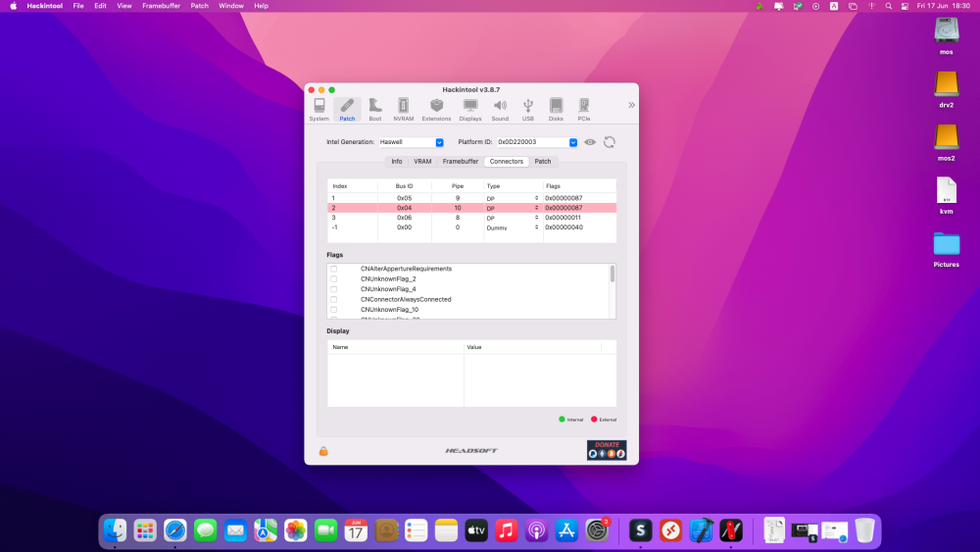Open Spotlight search in menu bar
Screen dimensions: 980x552
click(x=888, y=6)
